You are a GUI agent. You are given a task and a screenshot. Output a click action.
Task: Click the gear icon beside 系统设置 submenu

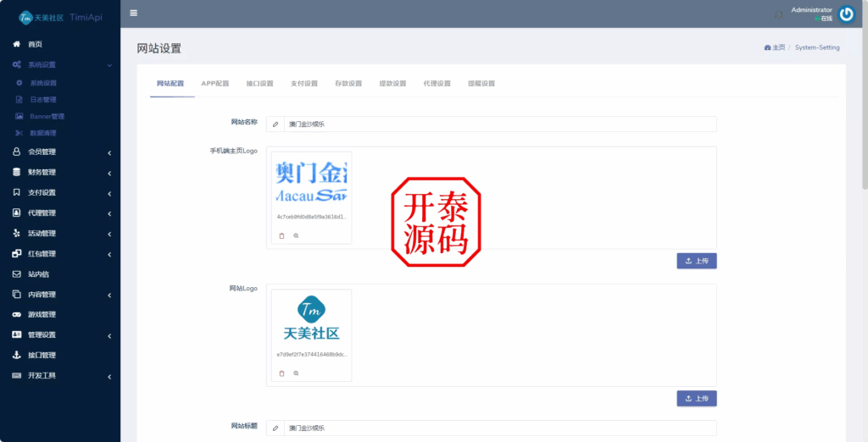click(19, 83)
